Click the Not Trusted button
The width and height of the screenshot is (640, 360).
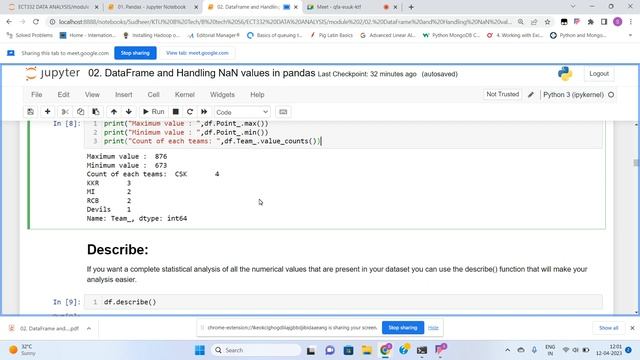click(502, 94)
